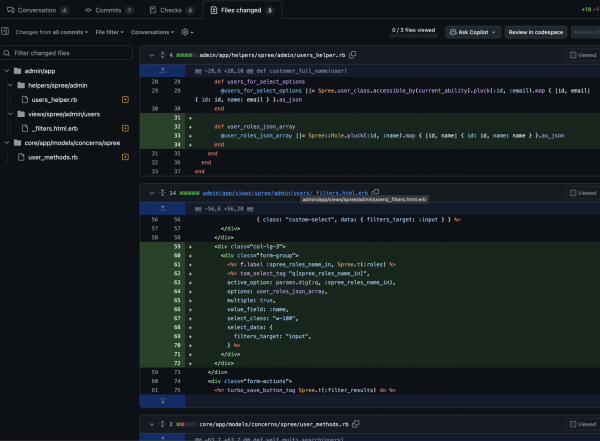Select user_methods.rb in the file tree
Image resolution: width=600 pixels, height=441 pixels.
coord(53,157)
